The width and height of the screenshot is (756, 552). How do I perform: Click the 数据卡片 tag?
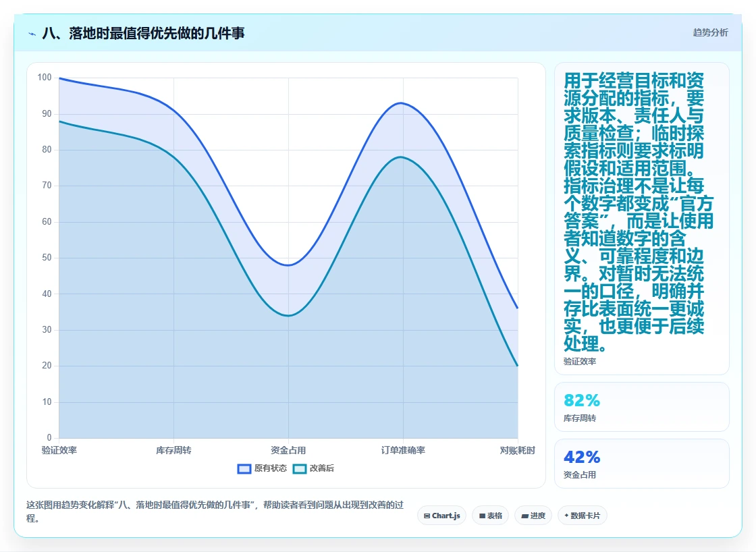(582, 516)
